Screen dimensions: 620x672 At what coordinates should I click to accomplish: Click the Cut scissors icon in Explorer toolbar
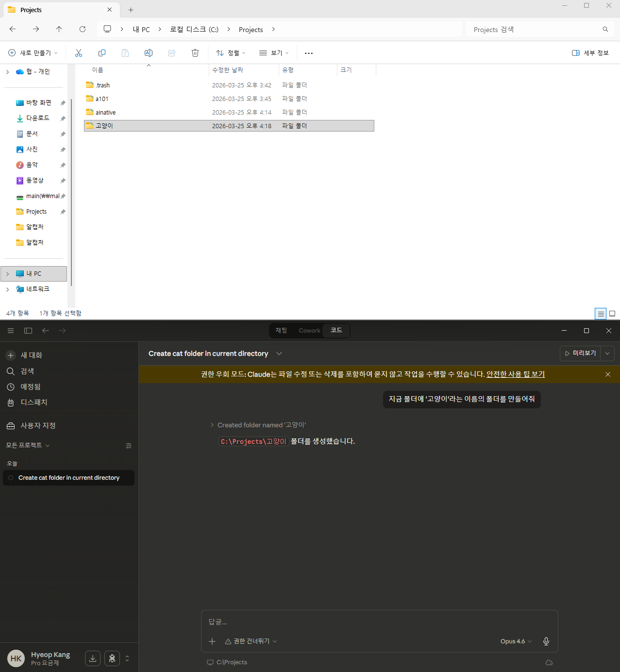[x=79, y=53]
